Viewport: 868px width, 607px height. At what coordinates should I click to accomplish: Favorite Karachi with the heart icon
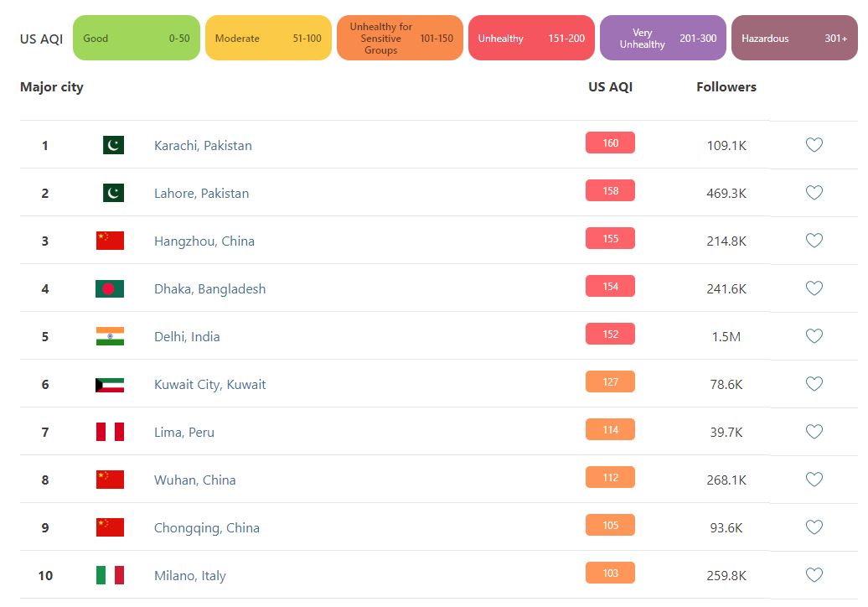click(x=814, y=145)
